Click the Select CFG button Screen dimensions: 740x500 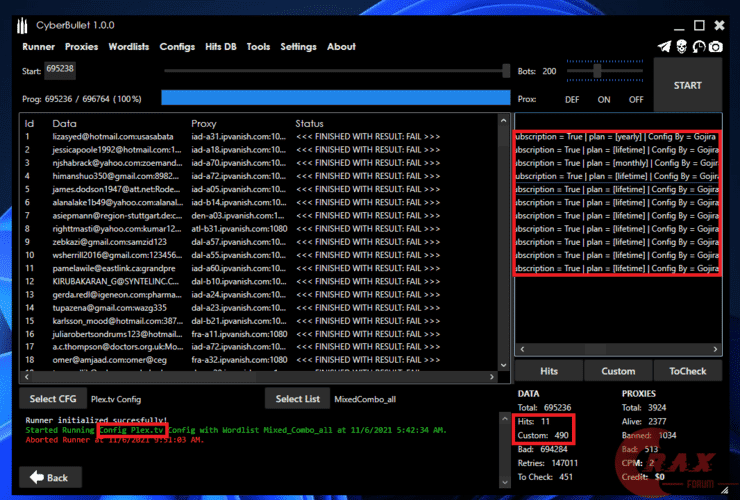[53, 399]
